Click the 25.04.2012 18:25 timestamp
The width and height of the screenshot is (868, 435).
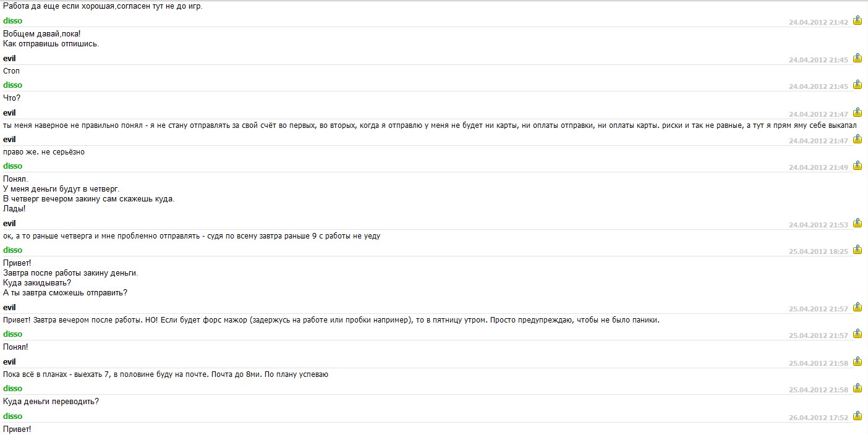point(819,252)
